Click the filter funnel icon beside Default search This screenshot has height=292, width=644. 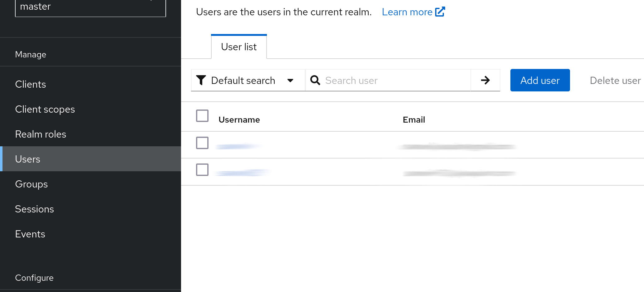pyautogui.click(x=201, y=80)
